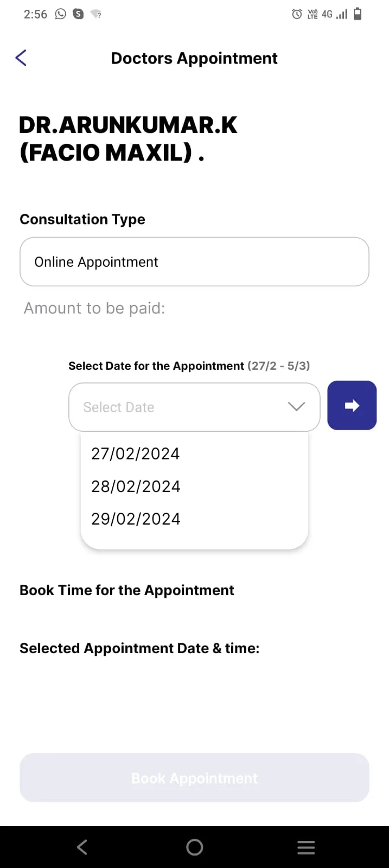Tap the home circle navigation button

(194, 846)
